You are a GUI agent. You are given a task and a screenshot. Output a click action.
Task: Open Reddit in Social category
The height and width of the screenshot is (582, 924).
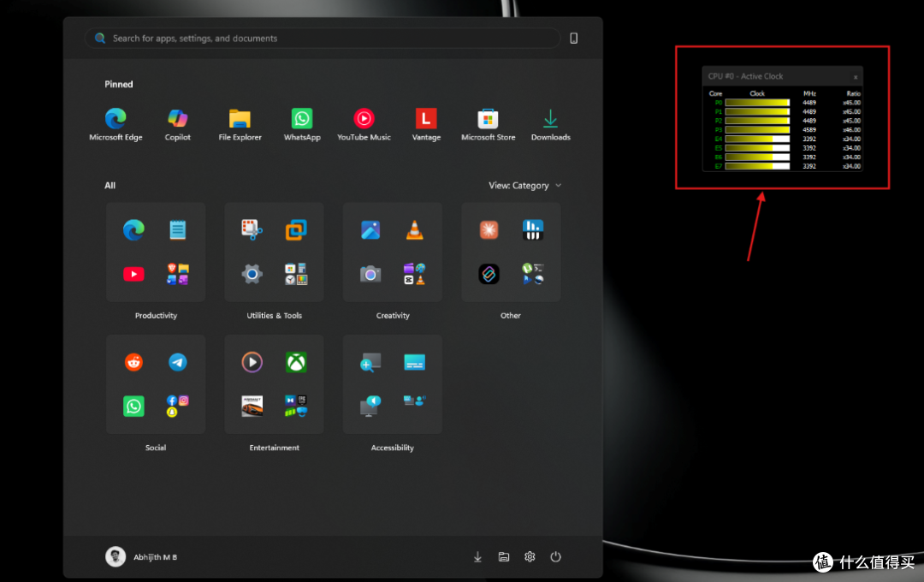pos(133,361)
